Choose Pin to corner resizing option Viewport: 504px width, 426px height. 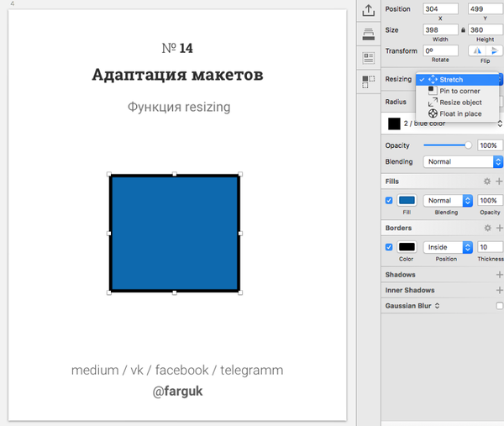pos(458,91)
